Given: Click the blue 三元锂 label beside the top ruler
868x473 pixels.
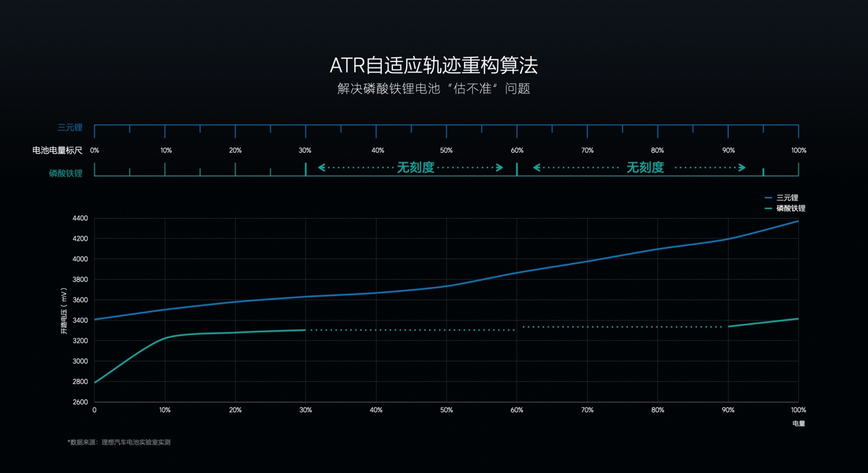Looking at the screenshot, I should (x=70, y=128).
